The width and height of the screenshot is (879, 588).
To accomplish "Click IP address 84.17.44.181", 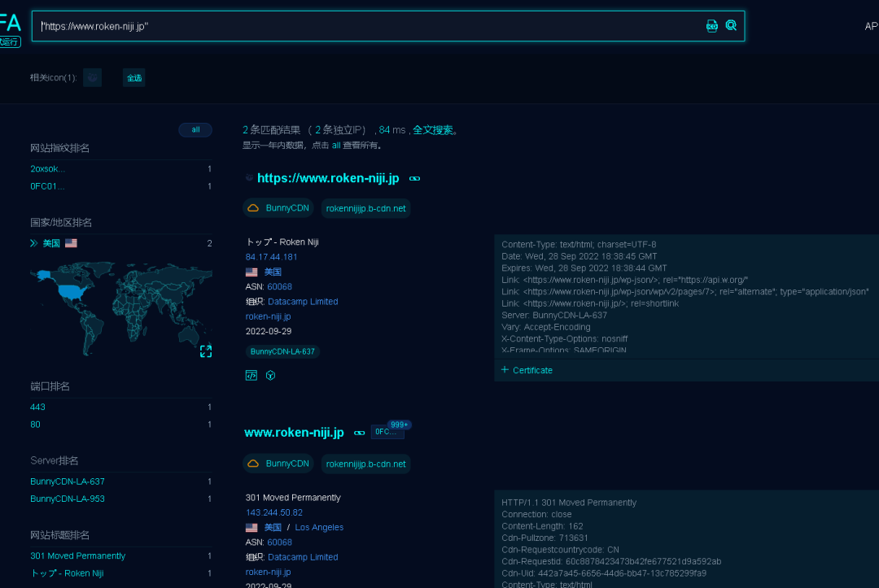I will 271,257.
